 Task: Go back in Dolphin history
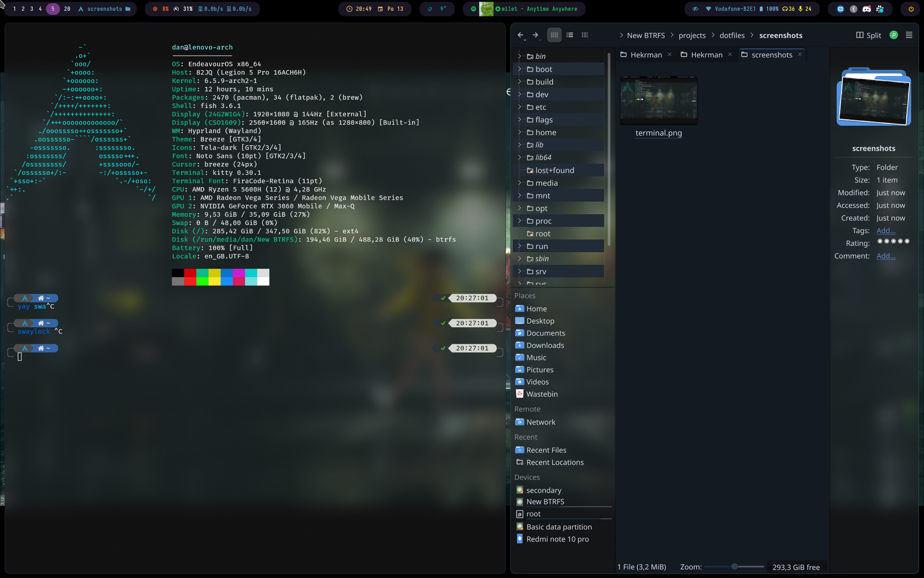click(x=520, y=35)
